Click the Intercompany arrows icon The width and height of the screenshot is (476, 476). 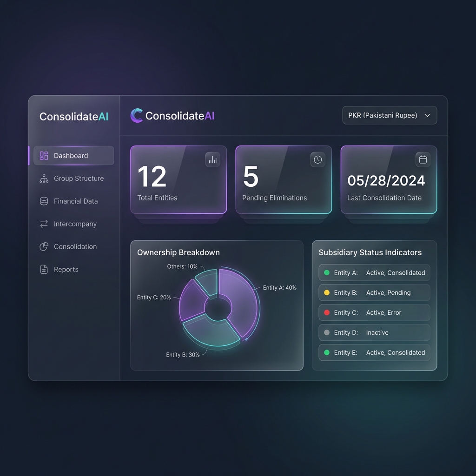click(44, 224)
